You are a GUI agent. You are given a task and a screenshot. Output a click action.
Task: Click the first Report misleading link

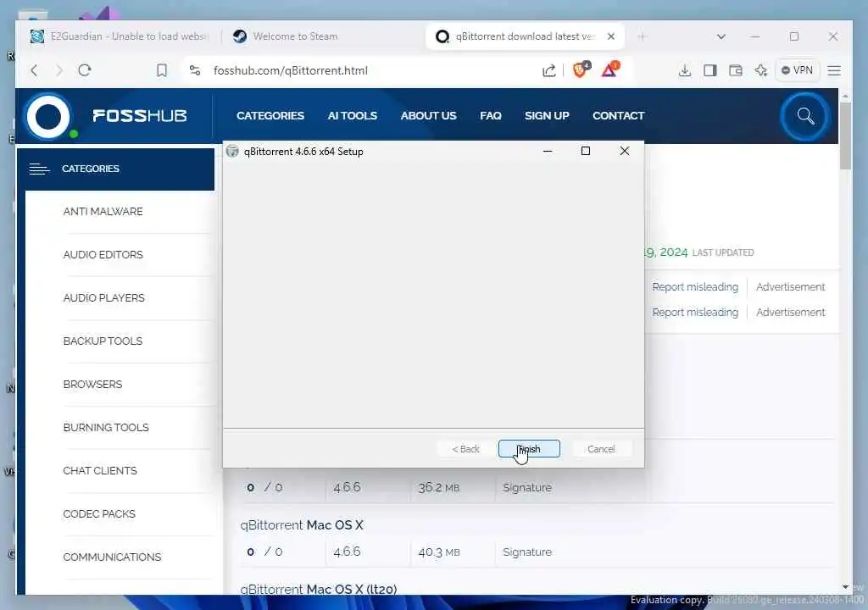click(695, 286)
